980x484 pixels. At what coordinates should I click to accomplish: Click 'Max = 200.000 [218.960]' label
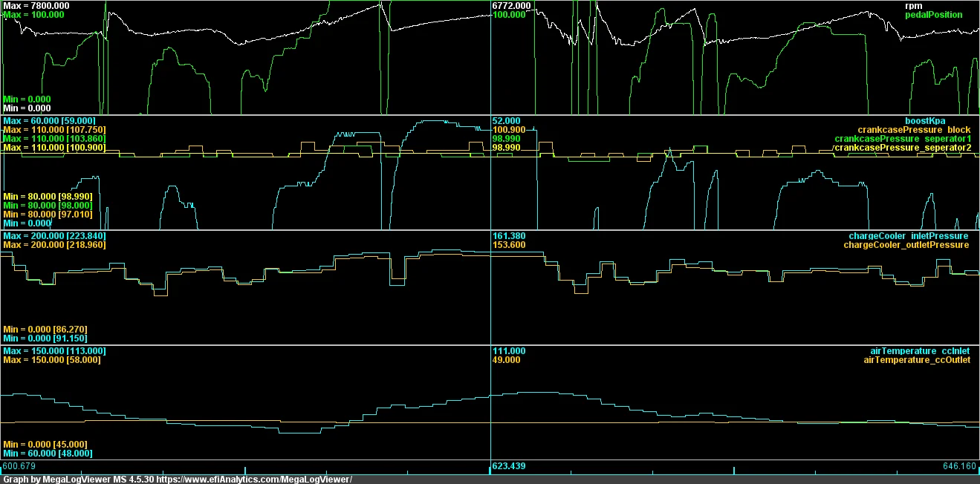[x=54, y=245]
